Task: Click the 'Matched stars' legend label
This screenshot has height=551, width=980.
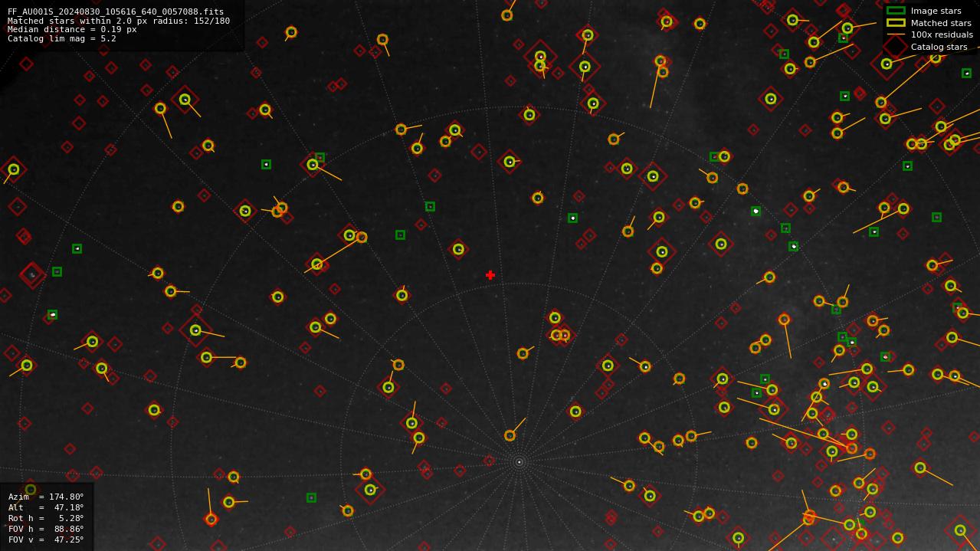Action: (939, 23)
